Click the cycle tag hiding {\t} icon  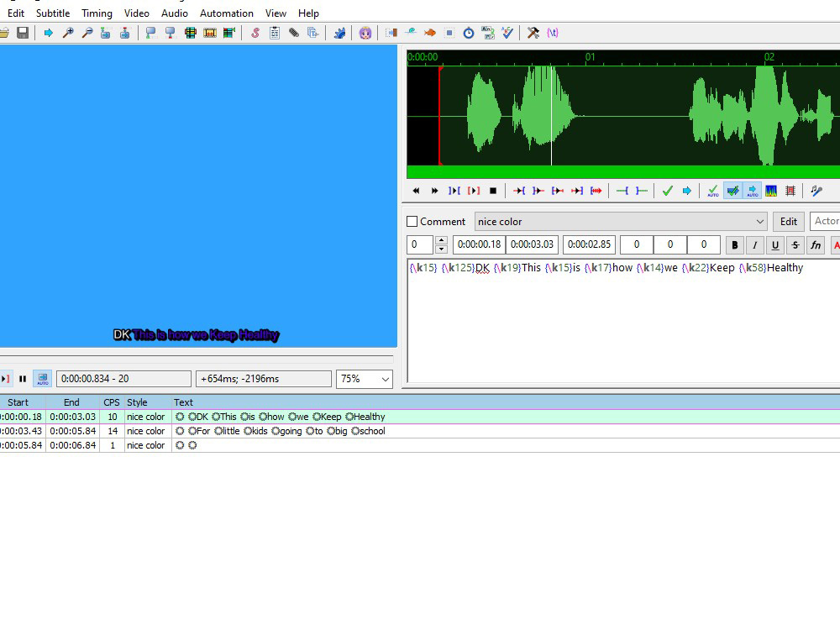[553, 33]
